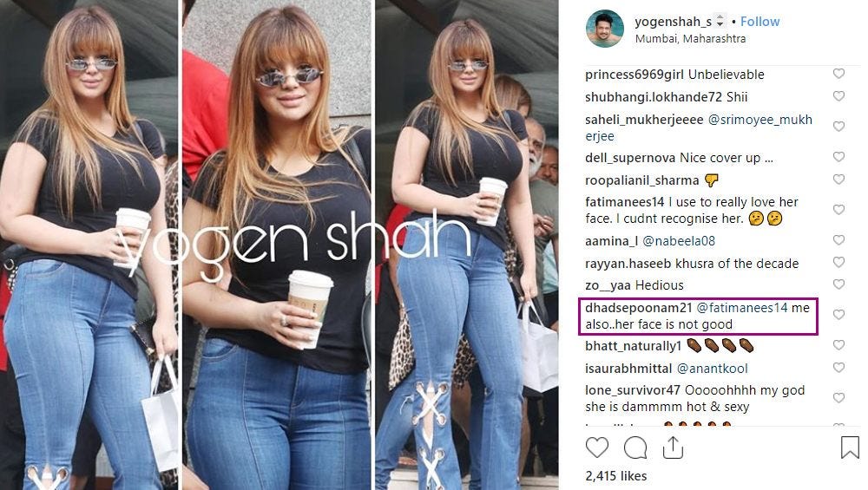Like princess6969girl's comment
This screenshot has height=490, width=868.
[x=838, y=74]
